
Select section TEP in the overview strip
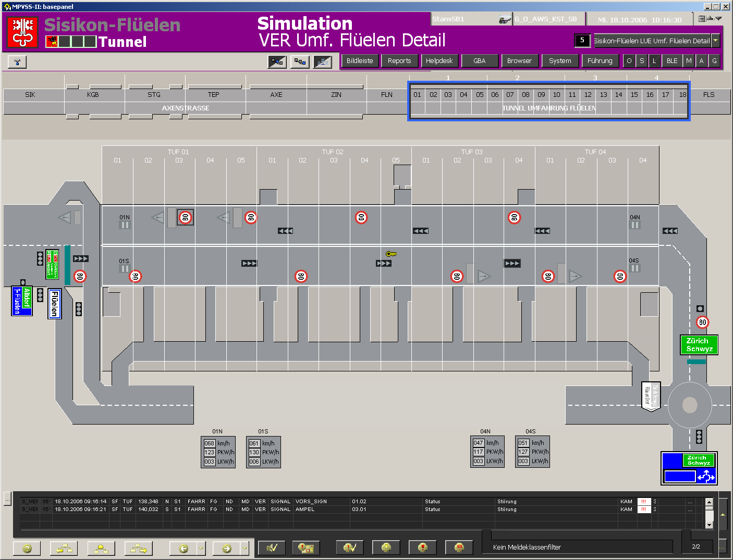click(214, 95)
